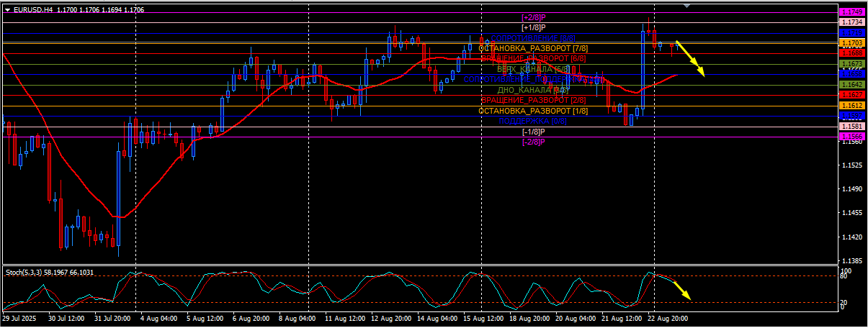
Task: Click the pink 1.1581 price tag
Action: (x=853, y=126)
